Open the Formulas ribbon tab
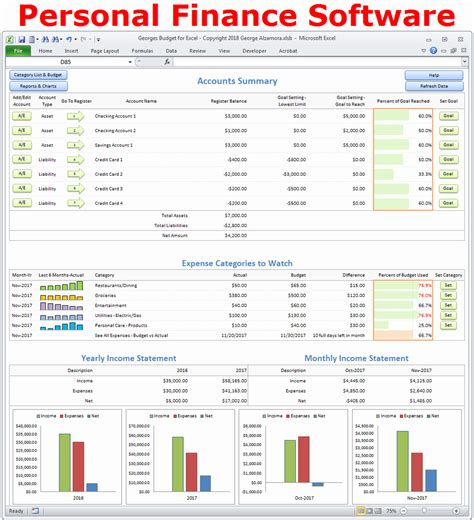 (x=142, y=51)
